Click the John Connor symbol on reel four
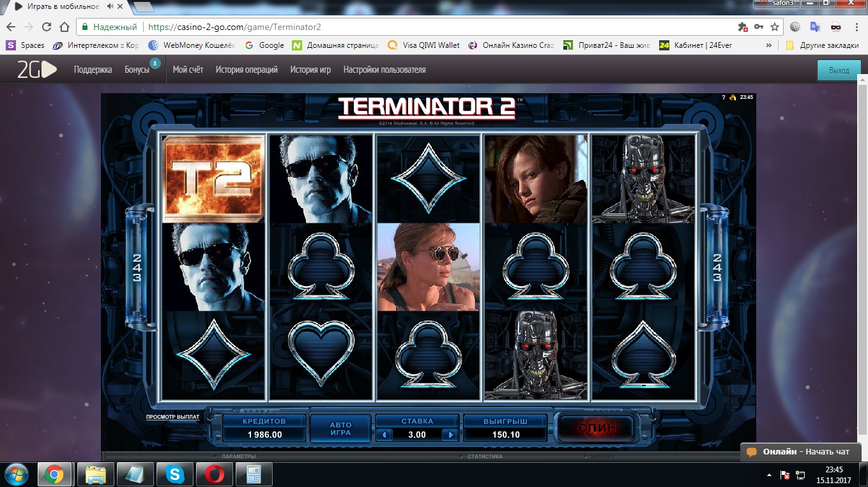The height and width of the screenshot is (487, 868). [x=535, y=179]
